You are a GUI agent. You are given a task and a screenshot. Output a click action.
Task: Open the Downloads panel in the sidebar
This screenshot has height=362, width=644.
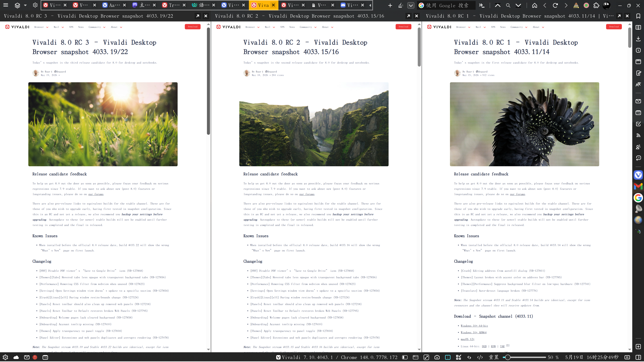point(638,39)
